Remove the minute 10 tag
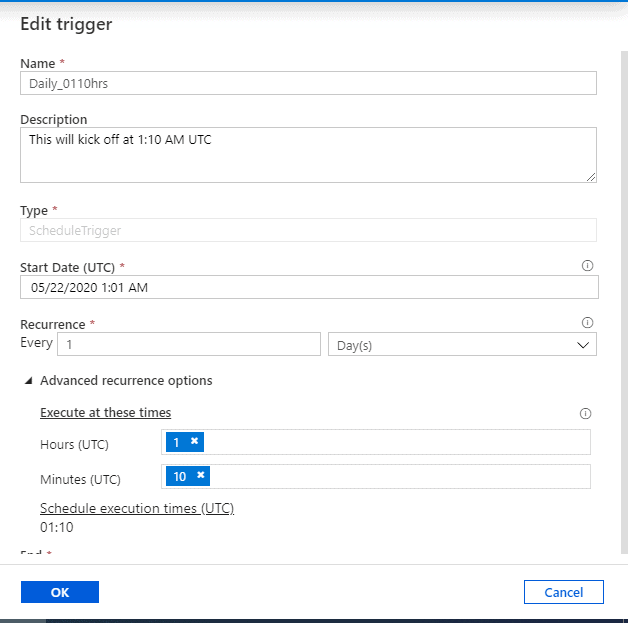Viewport: 628px width, 623px height. point(201,476)
